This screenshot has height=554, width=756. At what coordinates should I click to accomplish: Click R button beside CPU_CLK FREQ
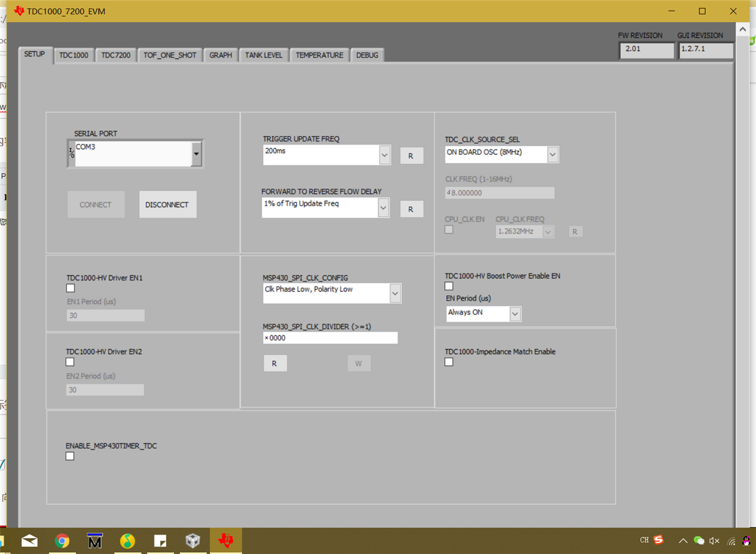pos(575,232)
